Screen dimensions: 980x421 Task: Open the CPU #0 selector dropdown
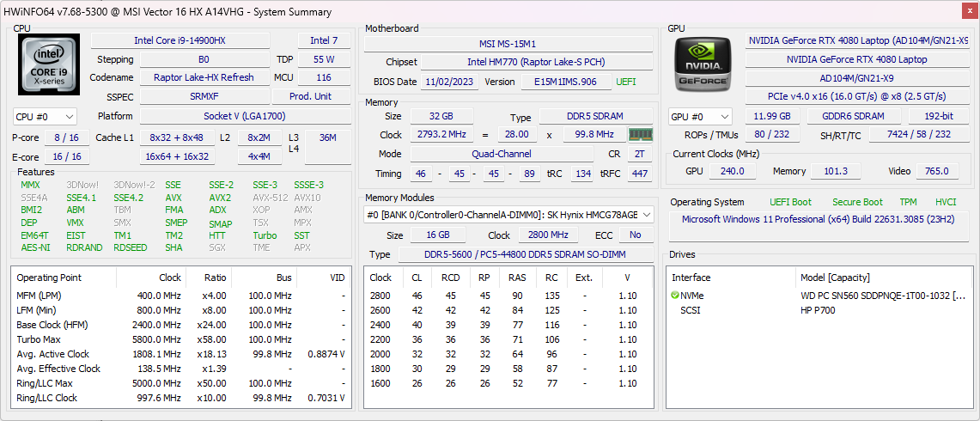click(x=45, y=117)
